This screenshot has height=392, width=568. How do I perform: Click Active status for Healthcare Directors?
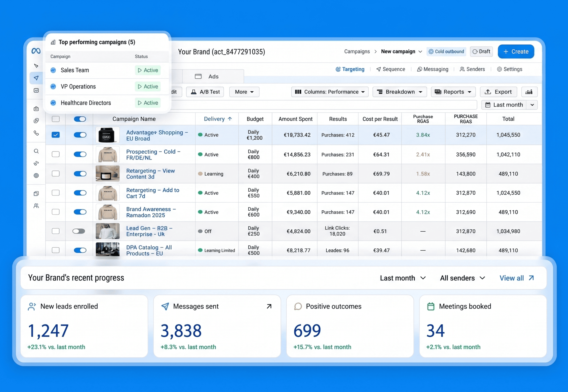coord(148,103)
